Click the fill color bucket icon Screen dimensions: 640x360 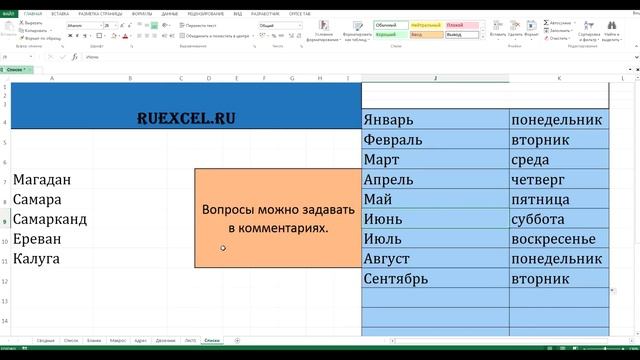click(114, 36)
